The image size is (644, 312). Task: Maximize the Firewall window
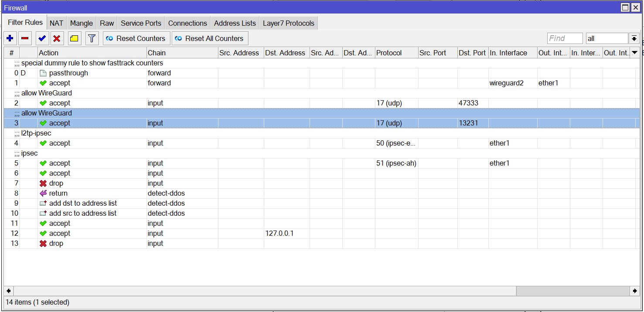click(x=625, y=7)
